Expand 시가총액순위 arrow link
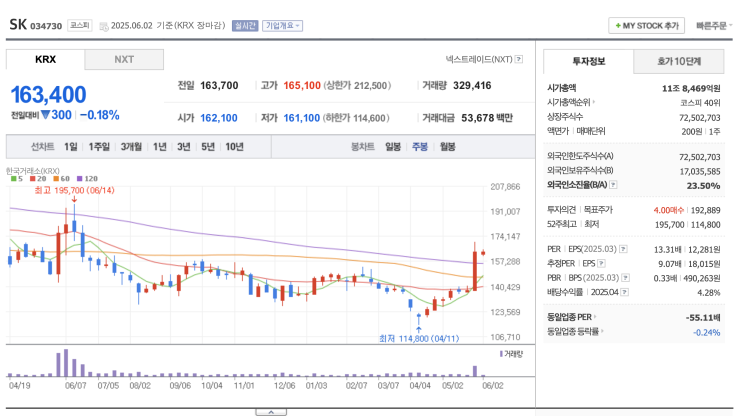Viewport: 743px width, 416px height. point(571,102)
